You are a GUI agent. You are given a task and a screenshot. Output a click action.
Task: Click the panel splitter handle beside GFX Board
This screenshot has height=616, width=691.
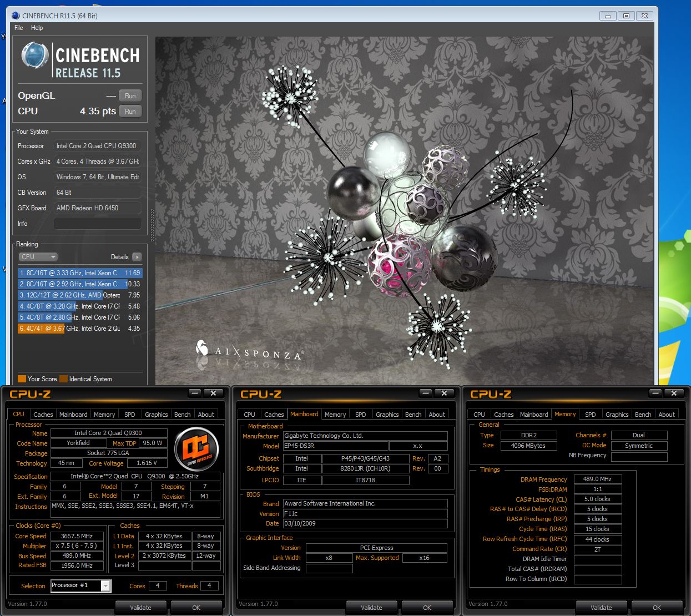point(152,225)
